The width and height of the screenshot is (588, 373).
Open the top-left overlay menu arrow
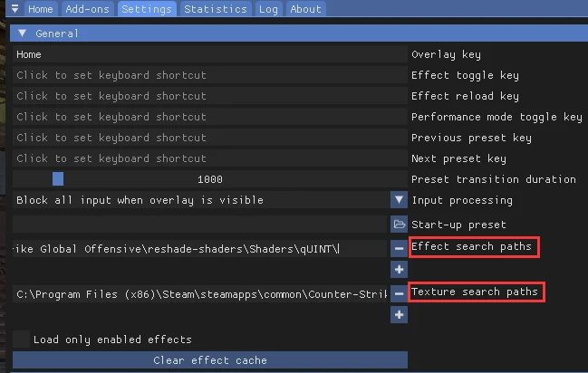pyautogui.click(x=14, y=9)
